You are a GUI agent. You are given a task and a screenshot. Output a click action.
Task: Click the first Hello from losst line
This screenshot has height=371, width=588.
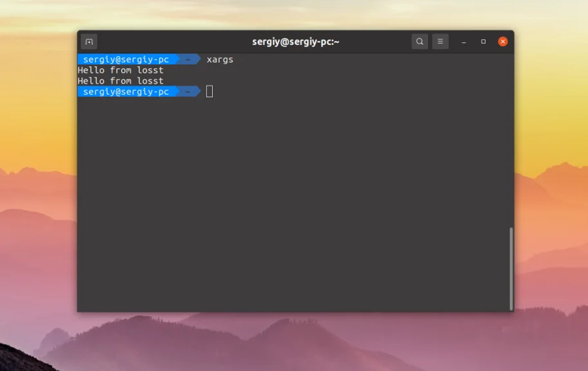(120, 70)
